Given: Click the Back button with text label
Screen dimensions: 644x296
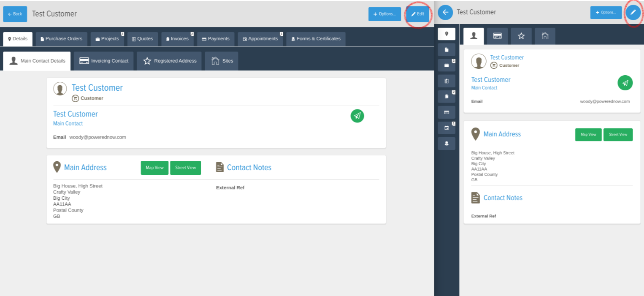Looking at the screenshot, I should point(15,14).
